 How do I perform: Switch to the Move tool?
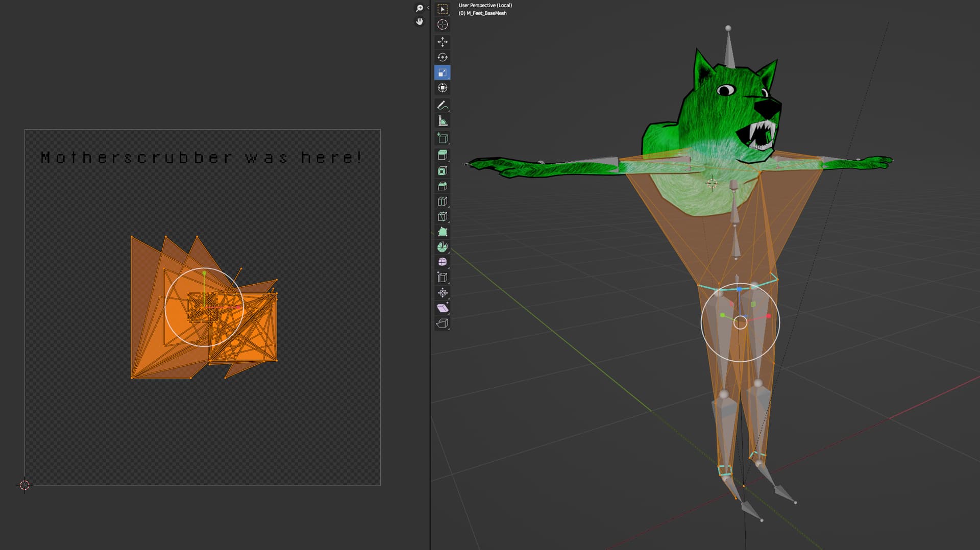click(443, 42)
